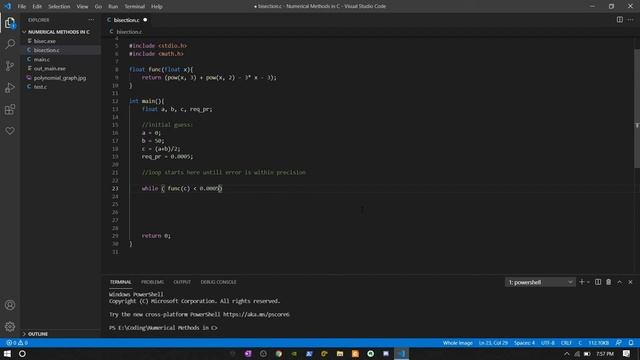
Task: Switch to the PROBLEMS panel tab
Action: pyautogui.click(x=152, y=282)
